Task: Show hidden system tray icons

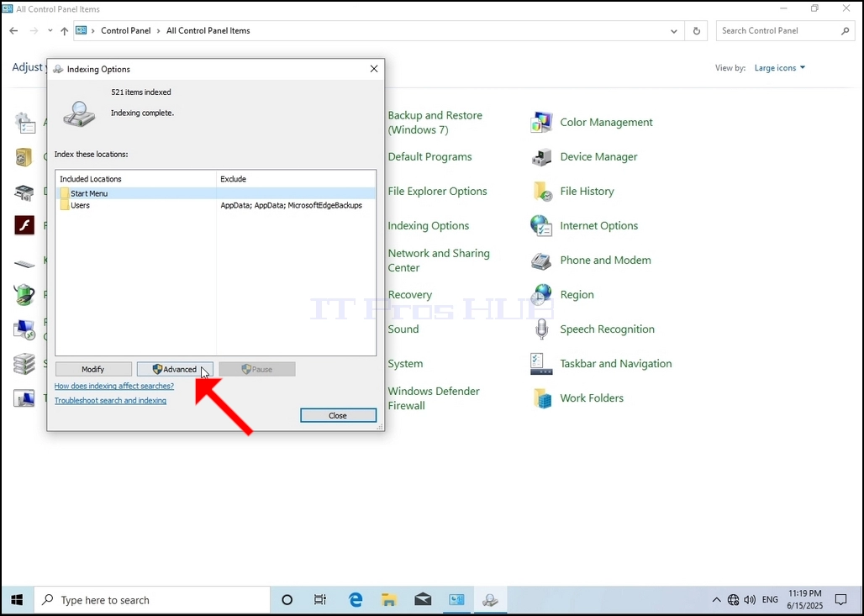Action: point(716,600)
